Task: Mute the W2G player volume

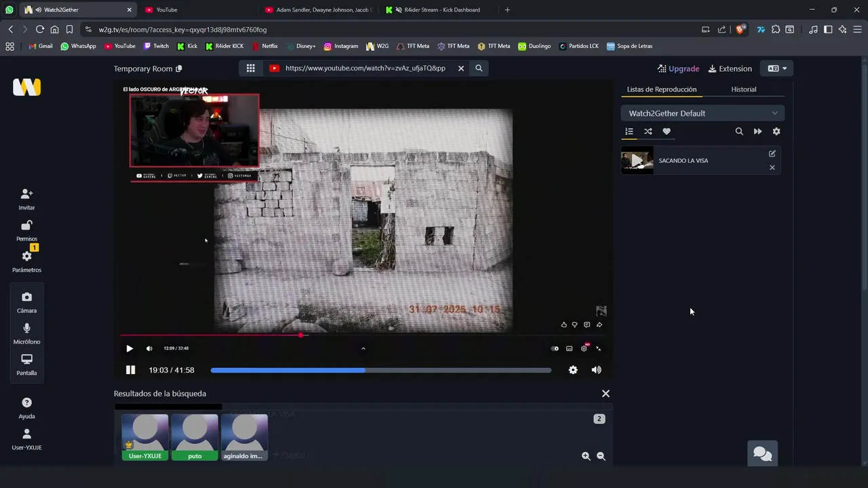Action: pos(596,370)
